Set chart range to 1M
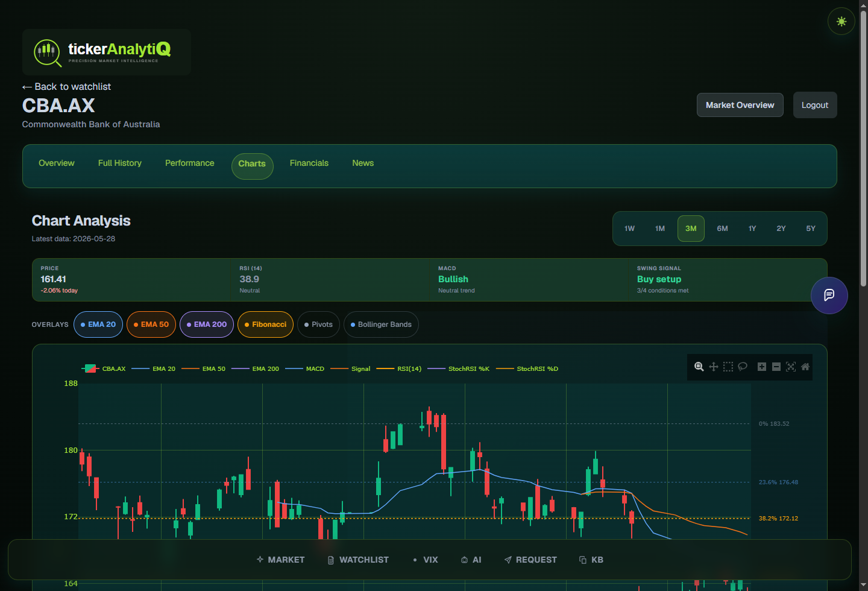 tap(660, 229)
